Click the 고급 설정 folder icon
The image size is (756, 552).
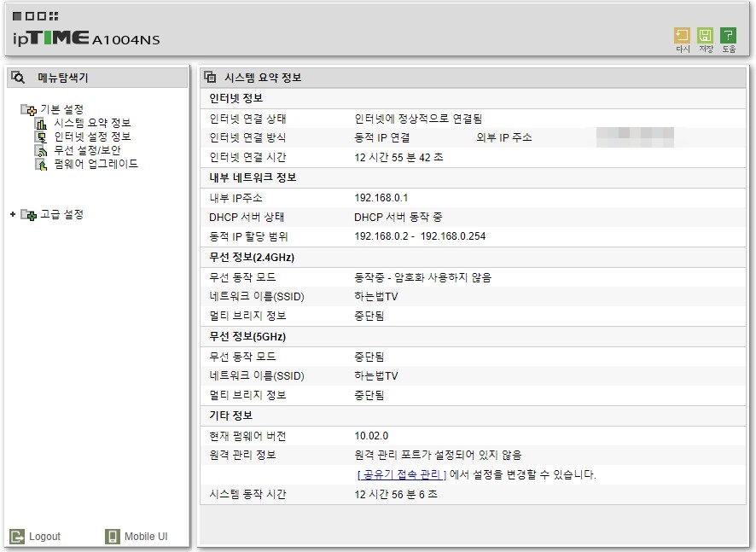[28, 215]
